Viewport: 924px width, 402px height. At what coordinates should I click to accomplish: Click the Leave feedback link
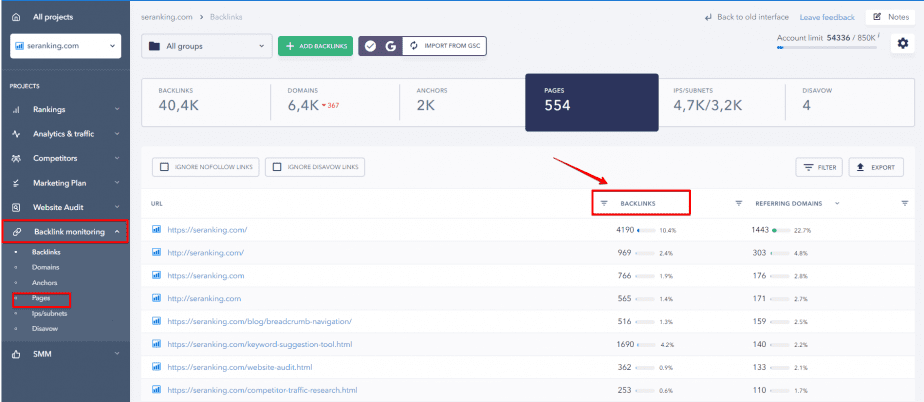827,18
